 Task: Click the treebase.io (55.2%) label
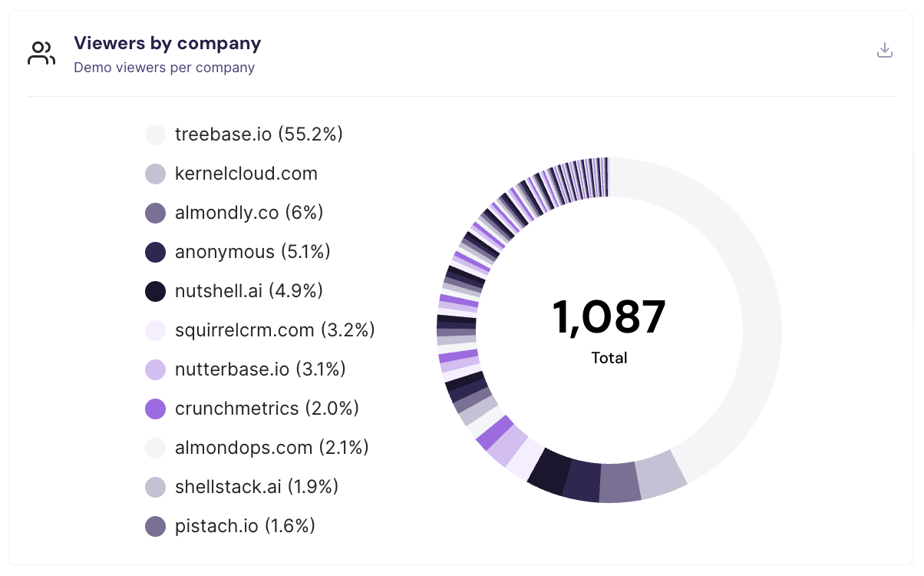point(258,134)
